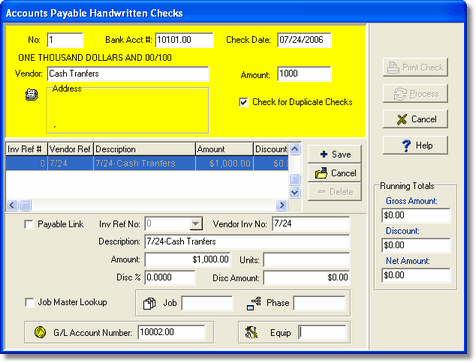Click the G/L Account Number coin icon
The image size is (476, 363).
(40, 332)
